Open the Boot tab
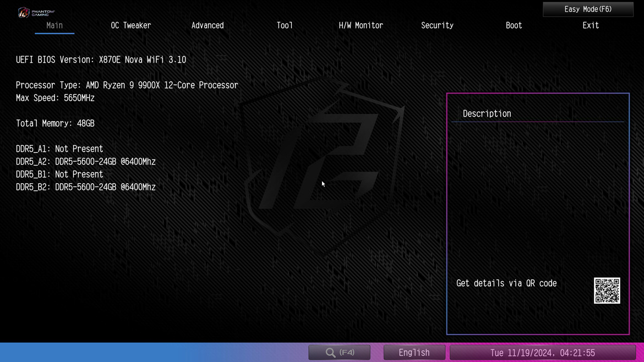This screenshot has width=644, height=362. coord(514,25)
